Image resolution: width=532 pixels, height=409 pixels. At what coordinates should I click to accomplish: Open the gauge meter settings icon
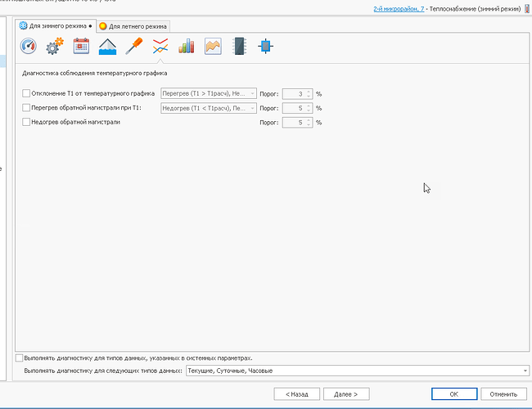coord(29,47)
